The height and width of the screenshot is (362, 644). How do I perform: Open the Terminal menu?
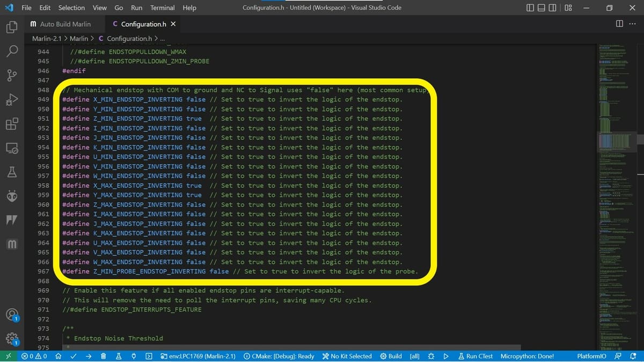pyautogui.click(x=162, y=8)
